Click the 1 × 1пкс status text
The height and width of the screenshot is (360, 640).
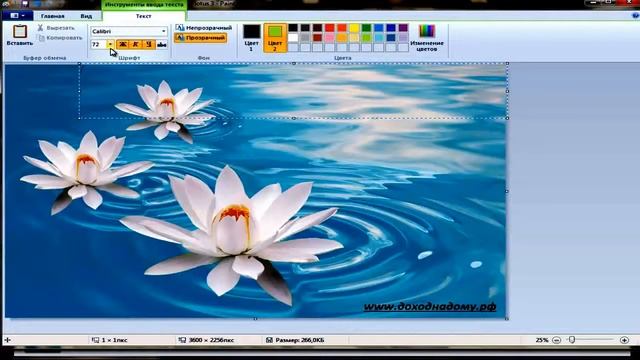pos(114,340)
